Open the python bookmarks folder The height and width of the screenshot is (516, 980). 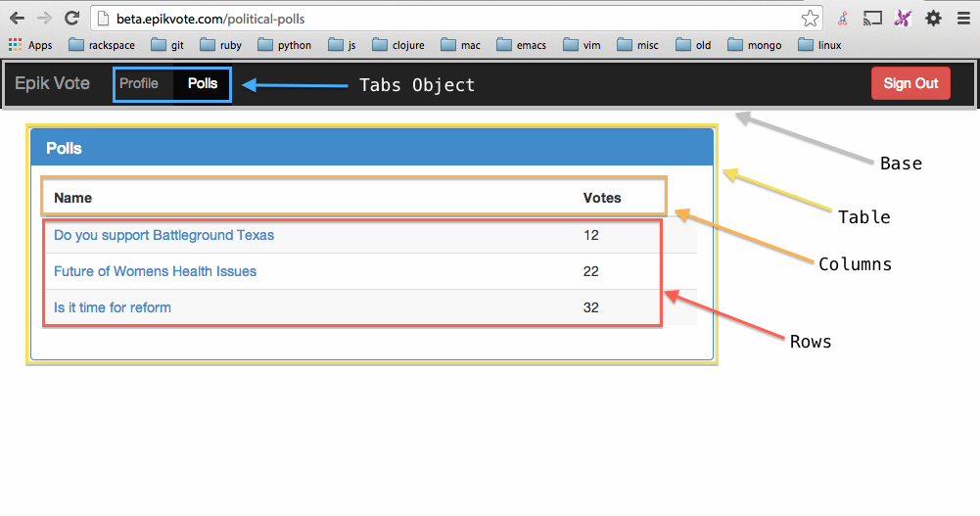[x=284, y=45]
